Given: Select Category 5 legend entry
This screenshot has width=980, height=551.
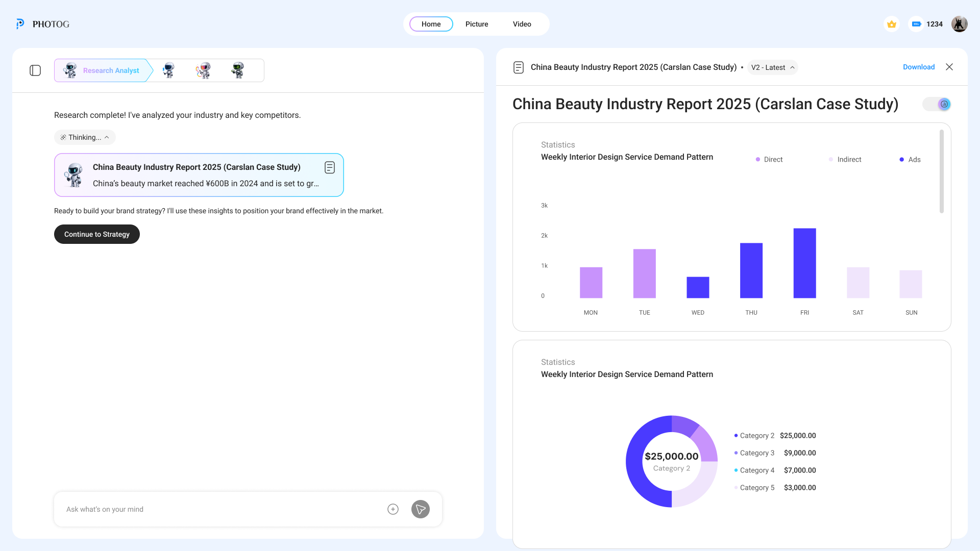Looking at the screenshot, I should pos(775,488).
